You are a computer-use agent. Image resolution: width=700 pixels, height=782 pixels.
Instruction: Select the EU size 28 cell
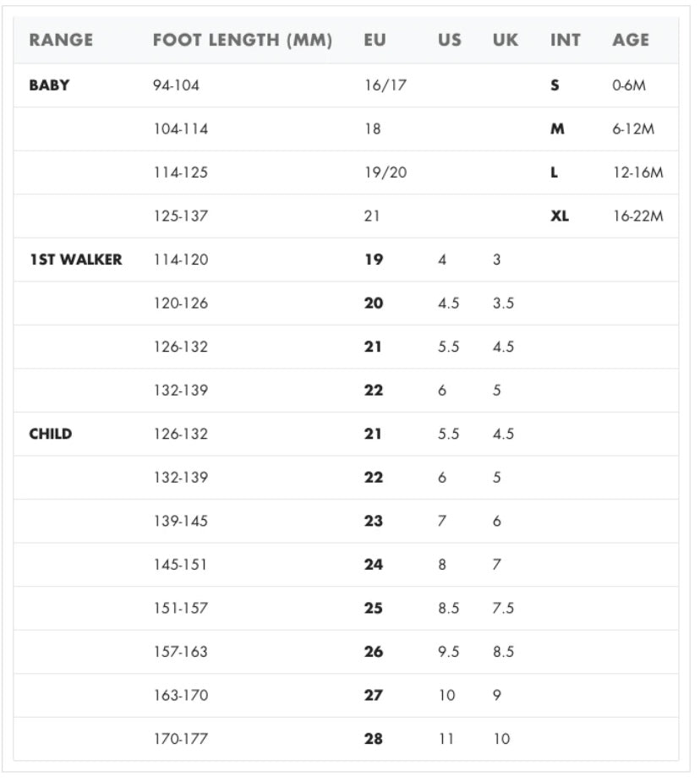[374, 739]
